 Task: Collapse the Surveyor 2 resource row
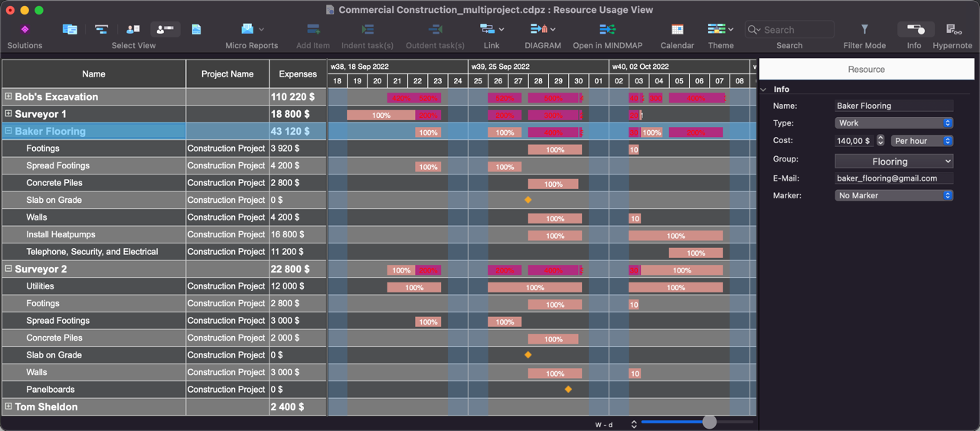click(x=8, y=269)
